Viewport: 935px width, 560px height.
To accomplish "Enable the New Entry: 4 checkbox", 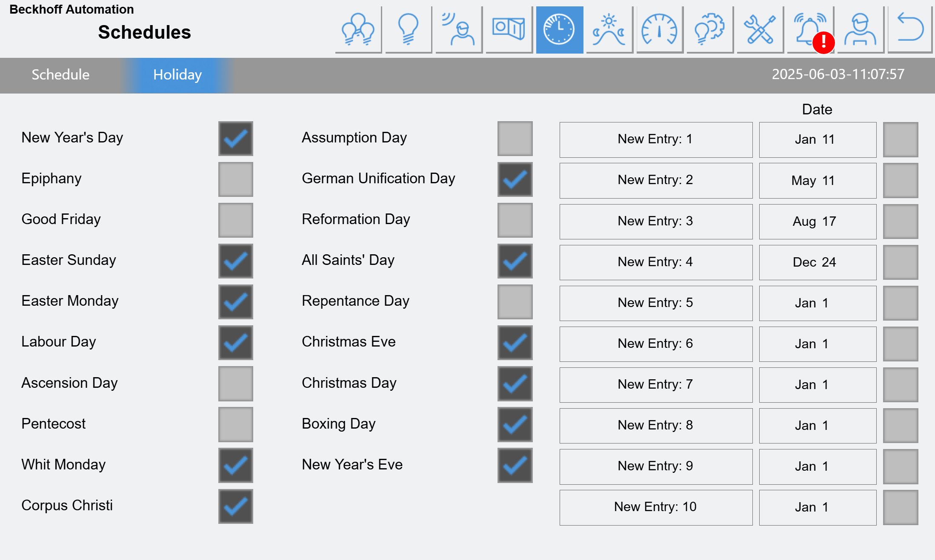I will pos(901,262).
